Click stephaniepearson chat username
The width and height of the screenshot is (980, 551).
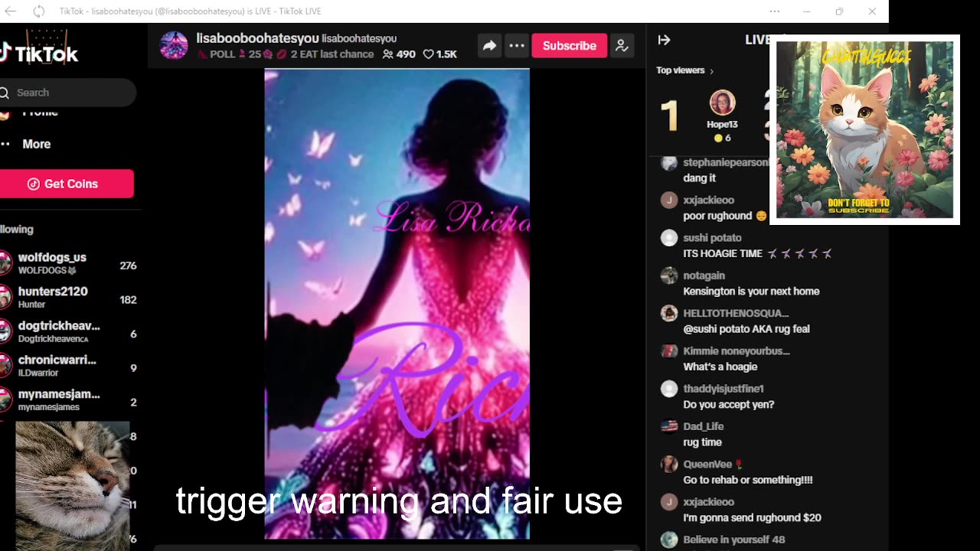(725, 162)
